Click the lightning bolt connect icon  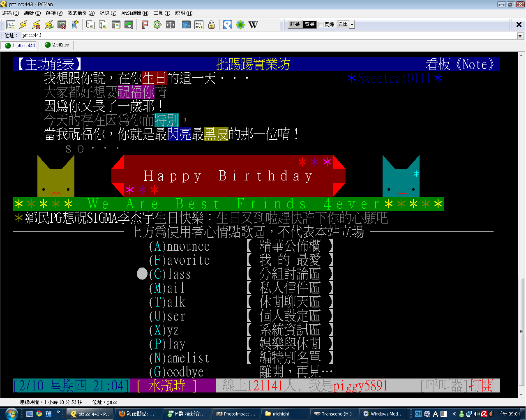point(23,25)
